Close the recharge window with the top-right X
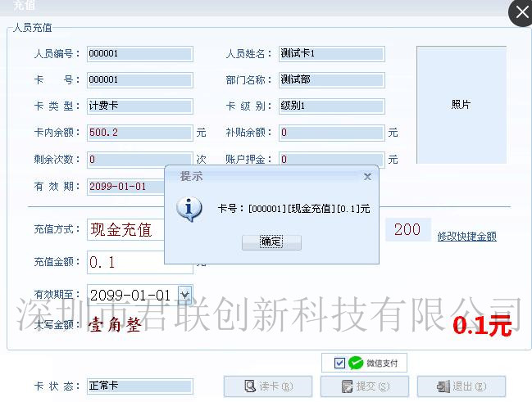The image size is (532, 402). coord(521,13)
